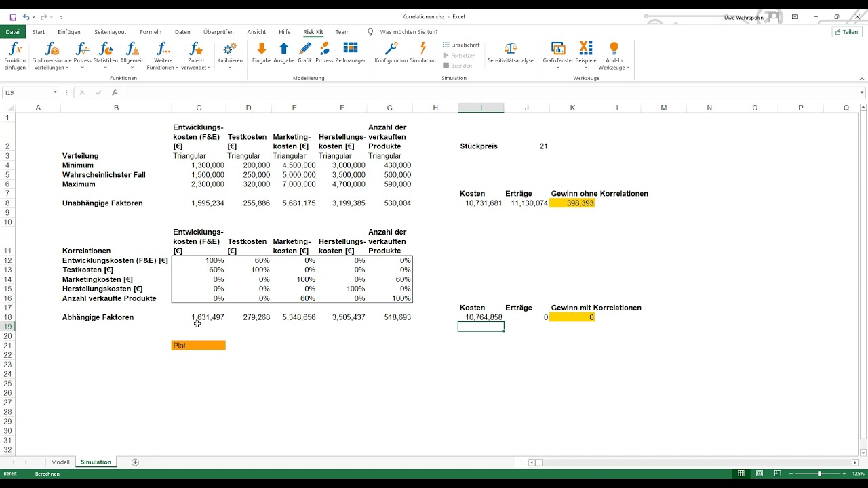Open the Statistiken functions menu
Viewport: 868px width, 488px height.
[106, 56]
